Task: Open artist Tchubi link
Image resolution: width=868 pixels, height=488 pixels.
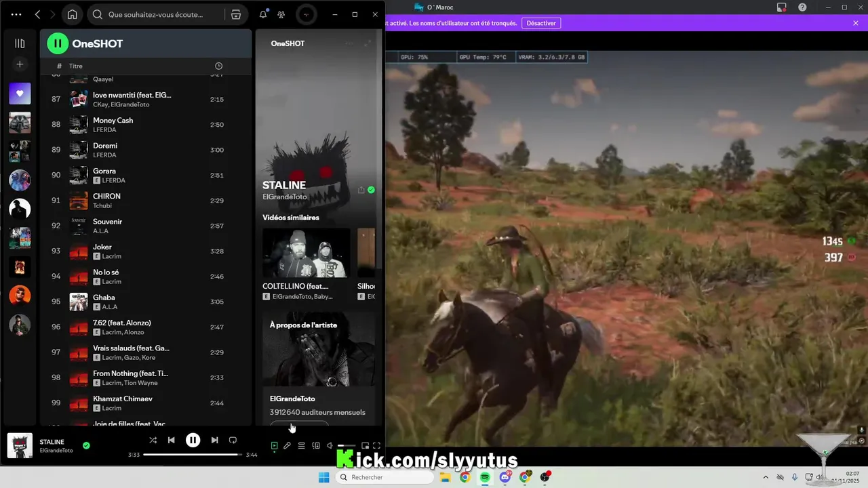Action: pos(102,206)
